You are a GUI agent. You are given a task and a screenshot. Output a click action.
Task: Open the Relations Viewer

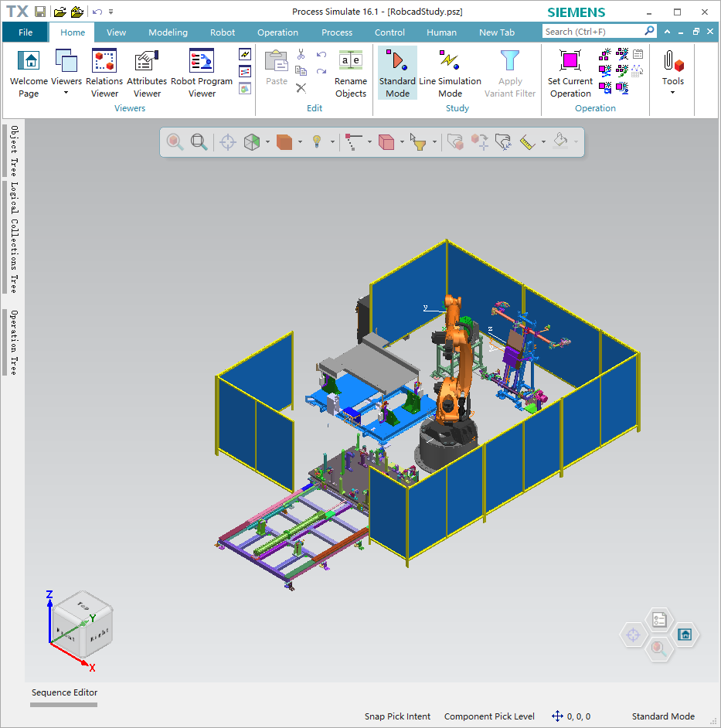(x=104, y=73)
